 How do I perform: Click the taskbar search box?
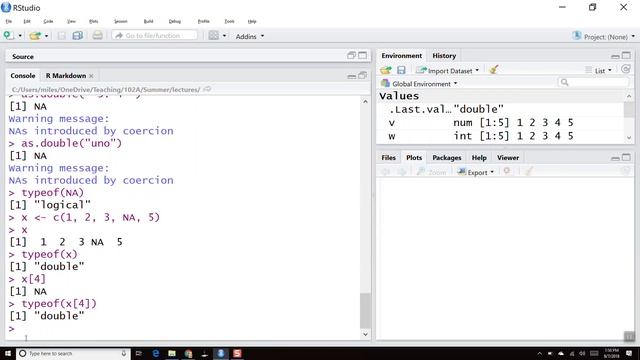click(x=73, y=353)
